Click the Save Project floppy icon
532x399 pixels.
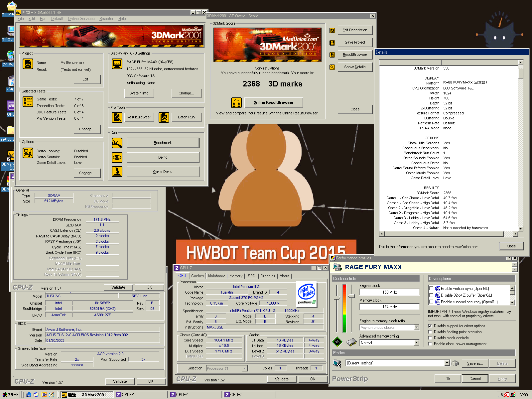tap(332, 43)
